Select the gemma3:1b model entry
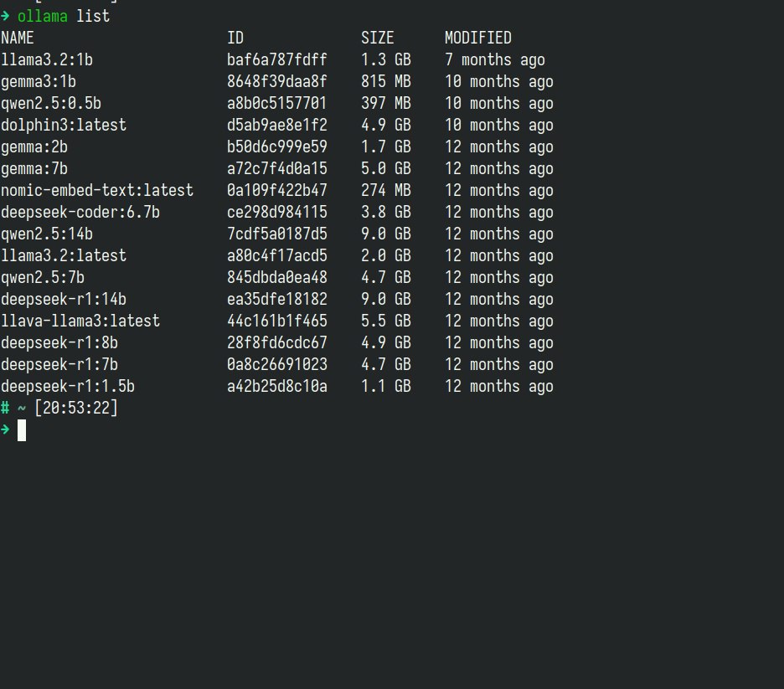Screen dimensions: 784x689 tap(39, 81)
